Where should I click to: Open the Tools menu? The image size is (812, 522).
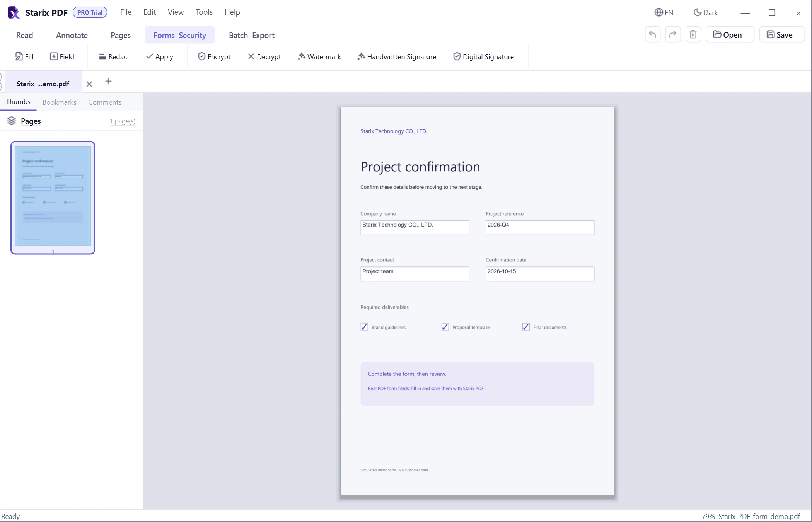[x=204, y=12]
